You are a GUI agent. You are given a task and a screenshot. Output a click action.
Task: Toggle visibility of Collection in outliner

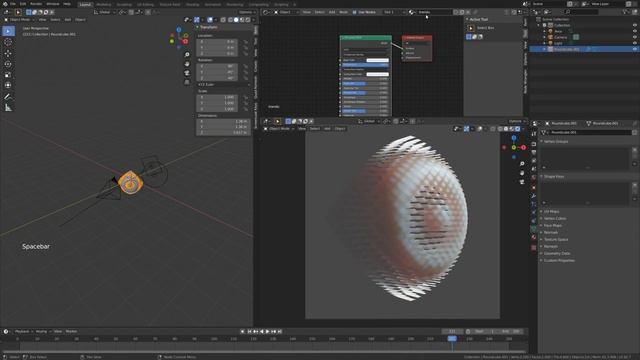tap(635, 25)
